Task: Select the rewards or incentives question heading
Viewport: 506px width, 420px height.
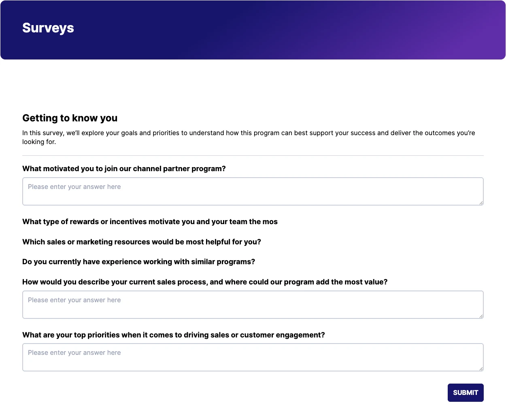Action: pos(150,222)
